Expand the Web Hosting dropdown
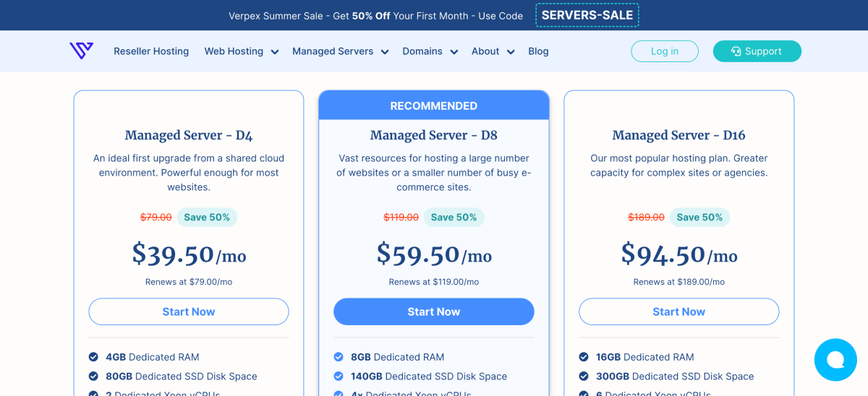This screenshot has width=868, height=396. (241, 51)
